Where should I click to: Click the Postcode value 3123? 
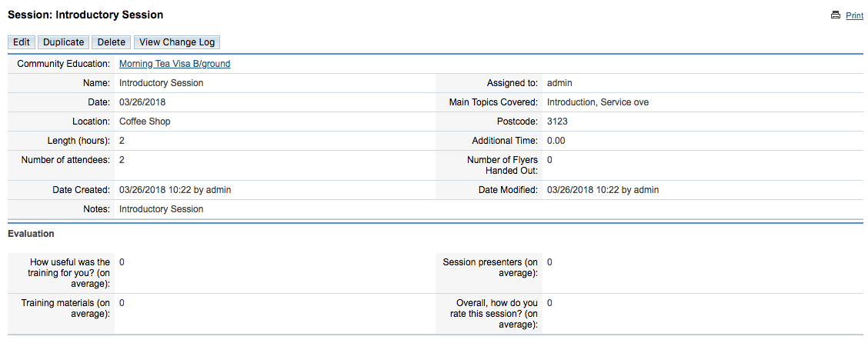(x=557, y=122)
